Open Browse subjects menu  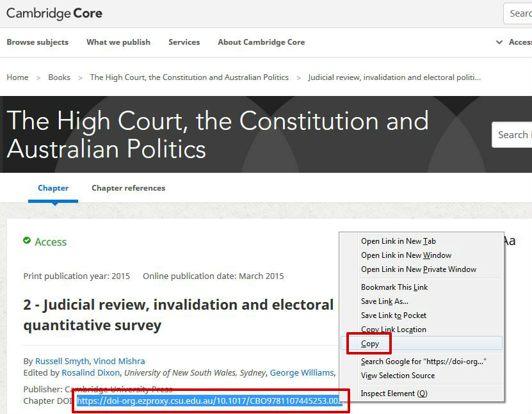(38, 42)
